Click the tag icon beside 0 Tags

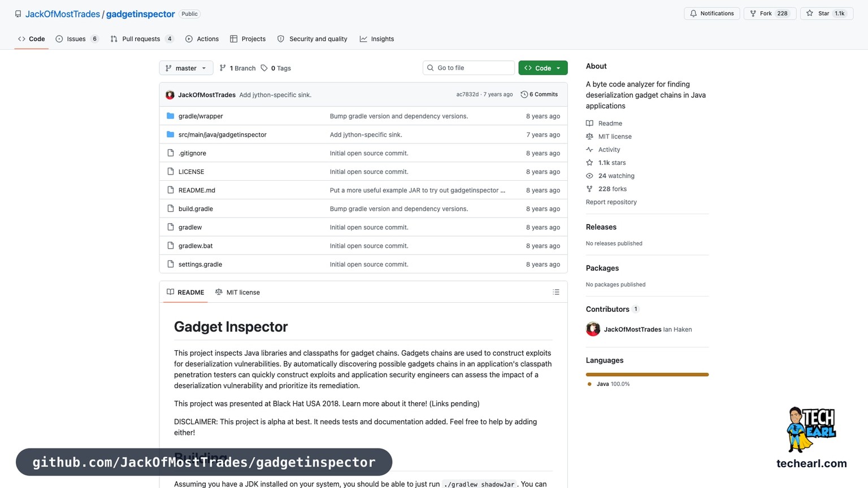264,68
